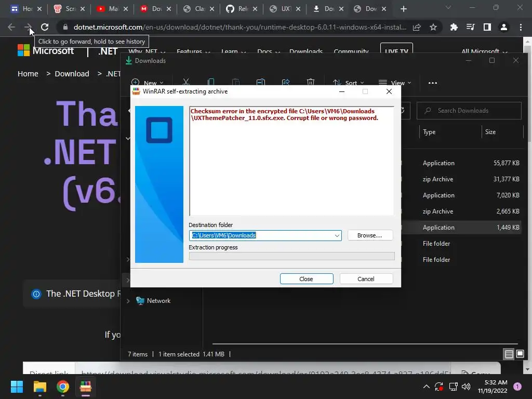Screen dimensions: 532x399
Task: Select the 7,020 KB Application row
Action: (x=461, y=195)
